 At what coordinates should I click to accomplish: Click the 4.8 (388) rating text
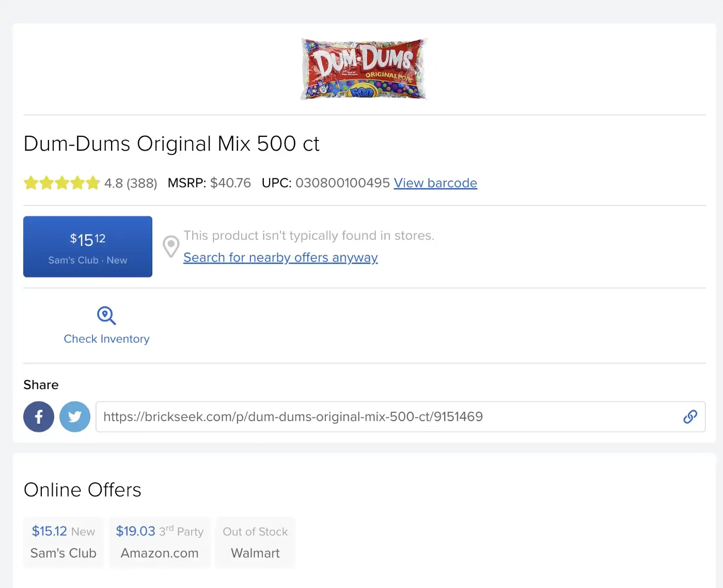tap(131, 183)
